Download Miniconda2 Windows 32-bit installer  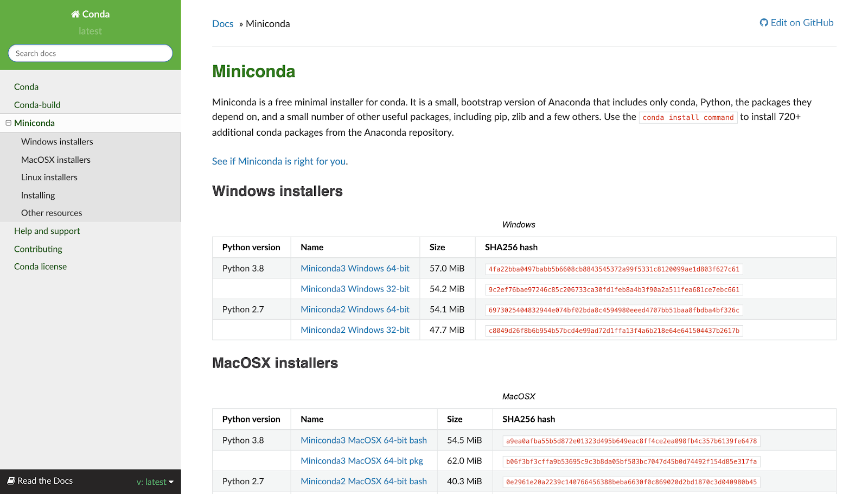tap(355, 330)
